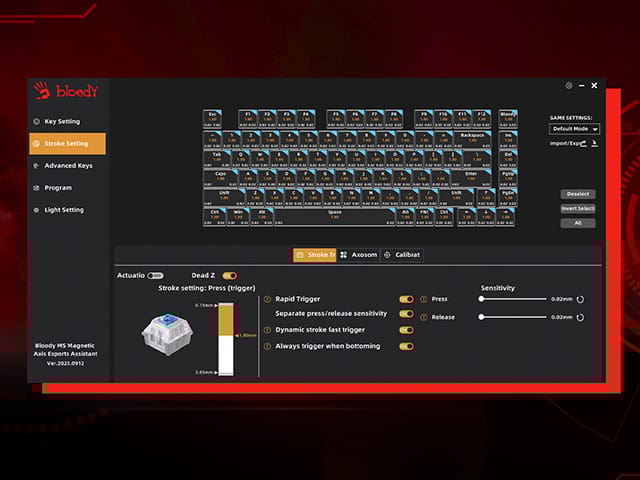Toggle the Actuation switch
Image resolution: width=640 pixels, height=480 pixels.
click(x=155, y=275)
